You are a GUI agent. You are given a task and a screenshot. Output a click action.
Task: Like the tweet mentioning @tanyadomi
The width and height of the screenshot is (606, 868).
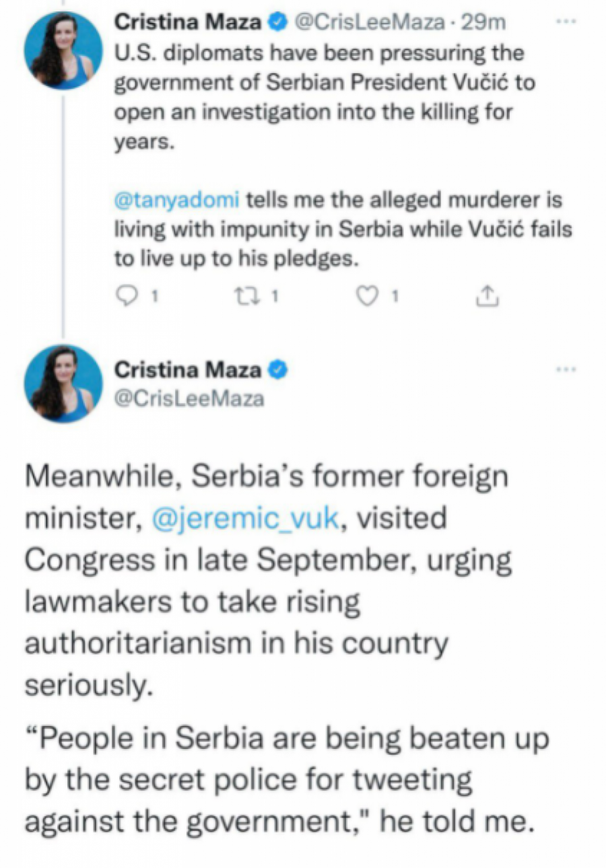[x=368, y=296]
